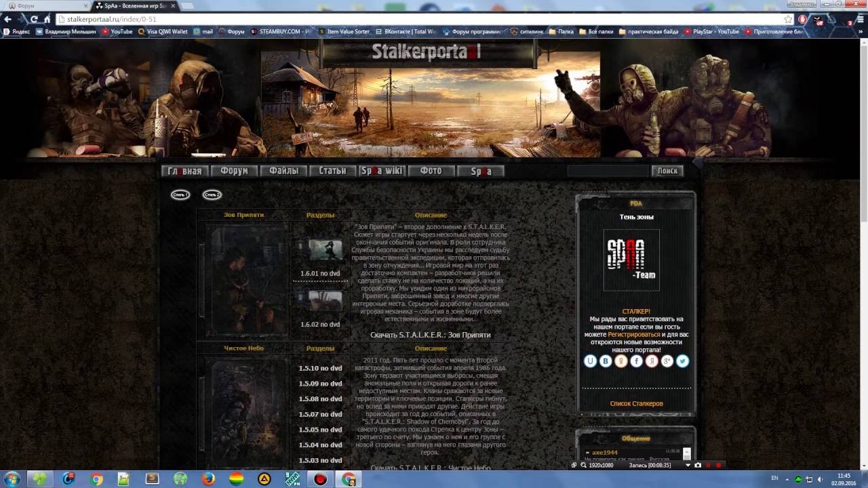The height and width of the screenshot is (488, 868).
Task: Open the STEAMBUY.COM bookmark
Action: [281, 31]
